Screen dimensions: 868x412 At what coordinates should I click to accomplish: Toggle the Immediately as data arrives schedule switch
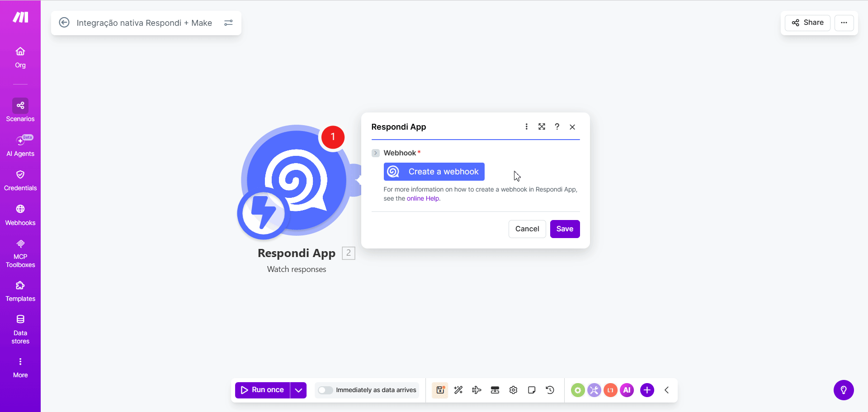325,390
